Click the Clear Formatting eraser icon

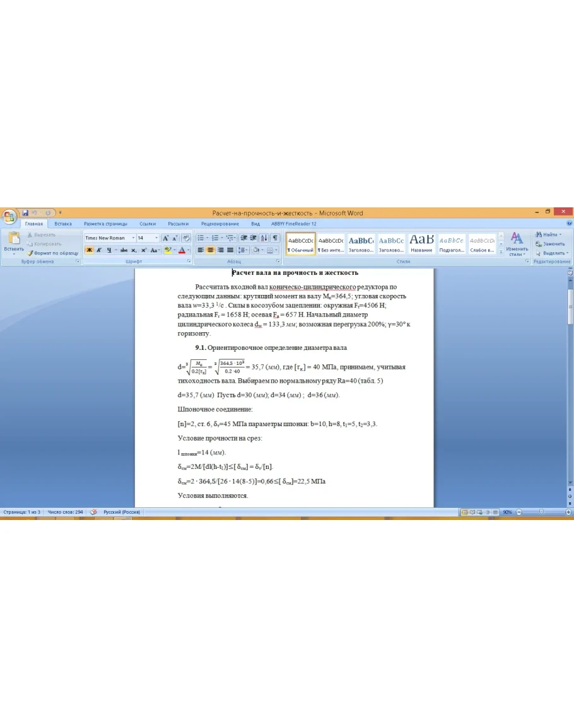coord(185,238)
